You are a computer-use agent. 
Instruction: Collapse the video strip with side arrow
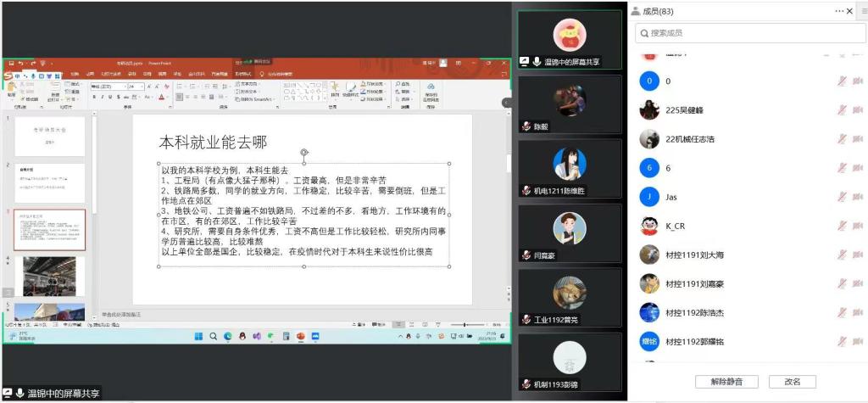[x=507, y=102]
